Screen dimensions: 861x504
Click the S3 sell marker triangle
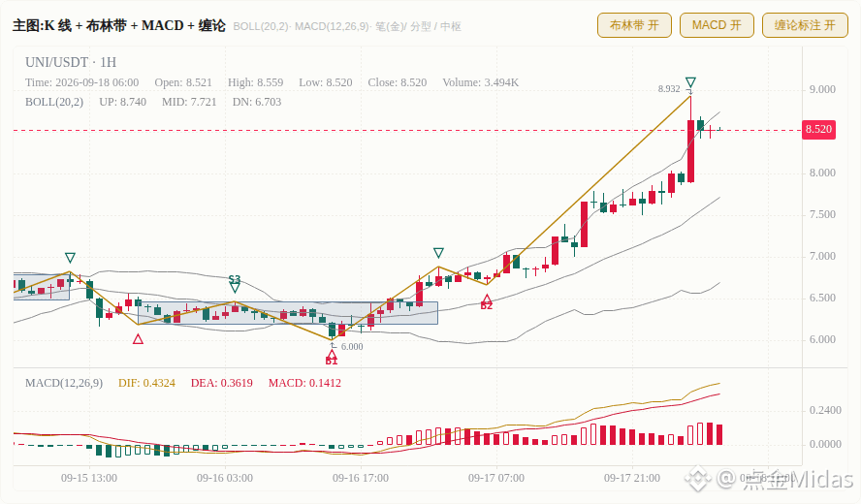pyautogui.click(x=235, y=288)
